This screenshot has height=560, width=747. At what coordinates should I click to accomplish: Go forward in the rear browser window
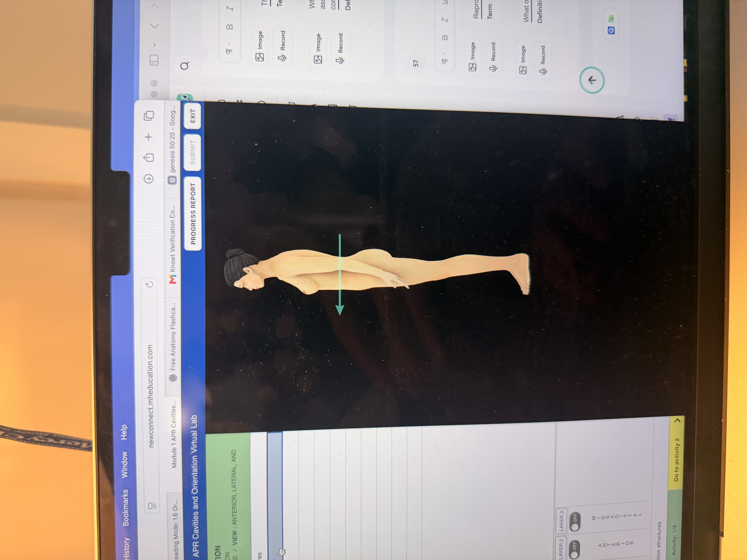coord(154,6)
